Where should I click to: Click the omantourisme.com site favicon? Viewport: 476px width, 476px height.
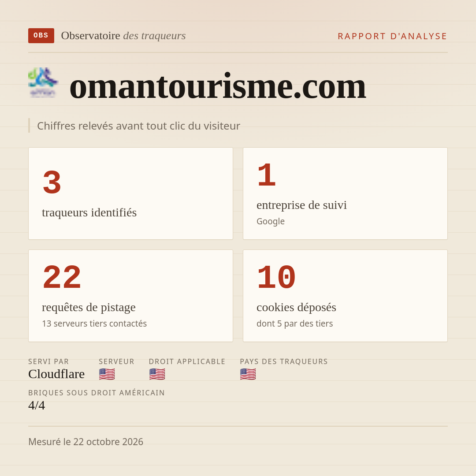click(43, 82)
